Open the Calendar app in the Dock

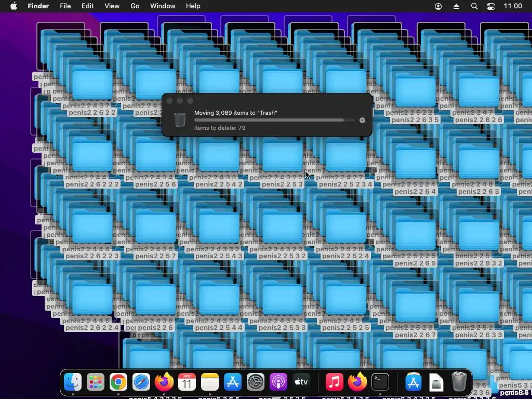click(x=187, y=382)
